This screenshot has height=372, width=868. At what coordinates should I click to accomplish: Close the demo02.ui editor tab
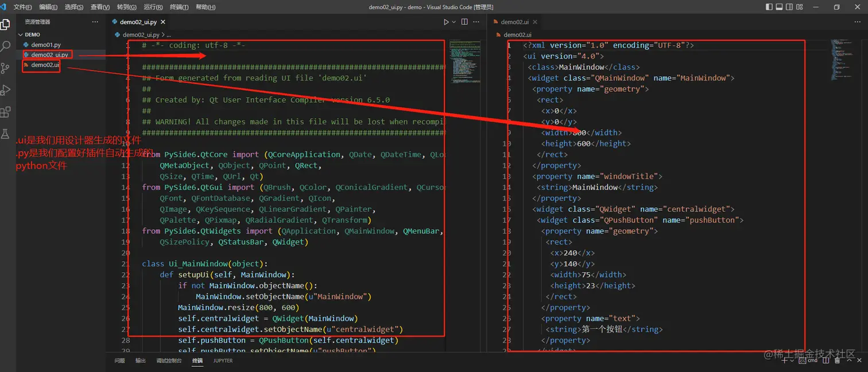click(535, 22)
